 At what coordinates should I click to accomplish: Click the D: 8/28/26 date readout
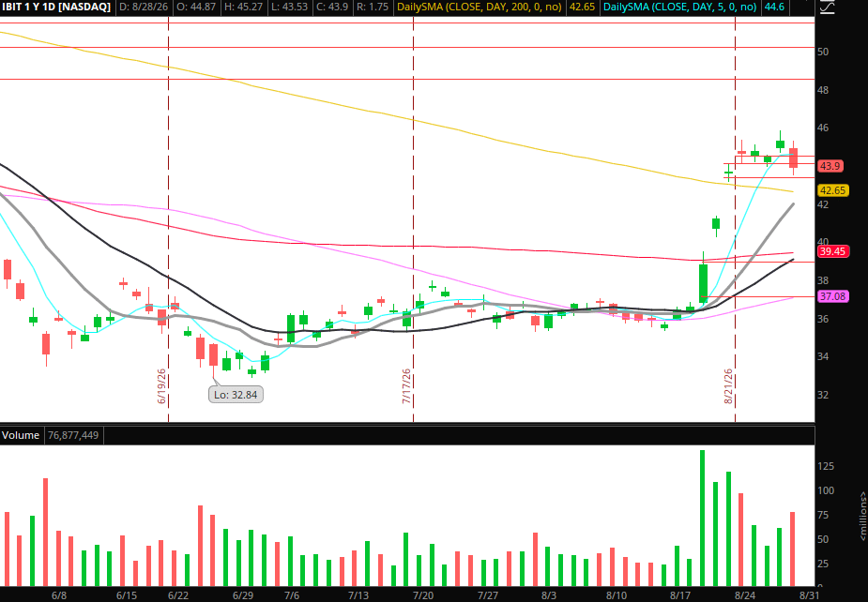(x=144, y=8)
